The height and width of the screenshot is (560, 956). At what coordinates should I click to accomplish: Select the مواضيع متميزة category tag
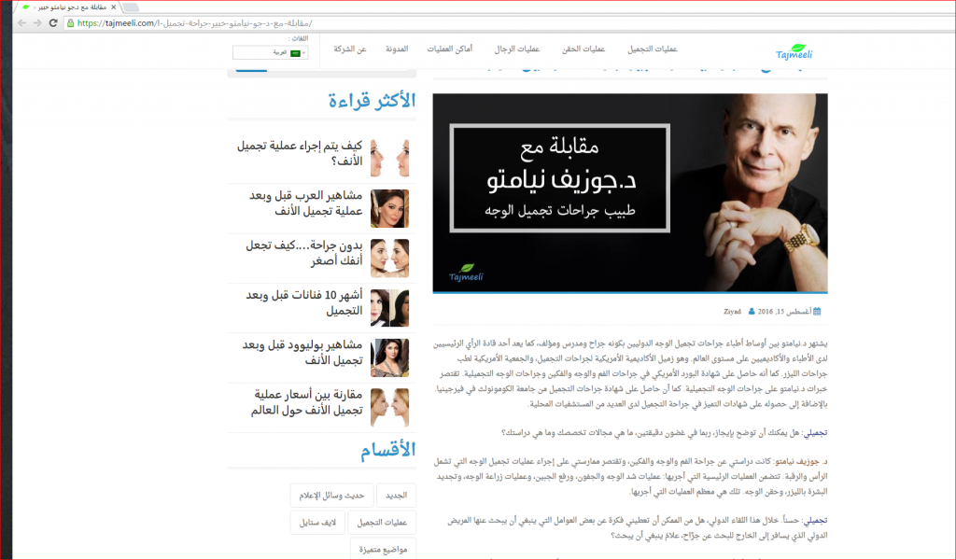tap(383, 549)
